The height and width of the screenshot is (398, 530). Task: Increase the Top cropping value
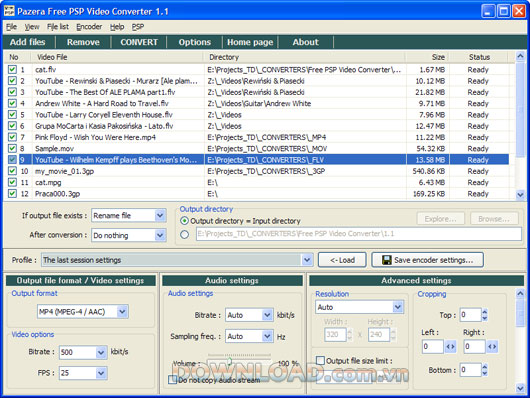[485, 312]
